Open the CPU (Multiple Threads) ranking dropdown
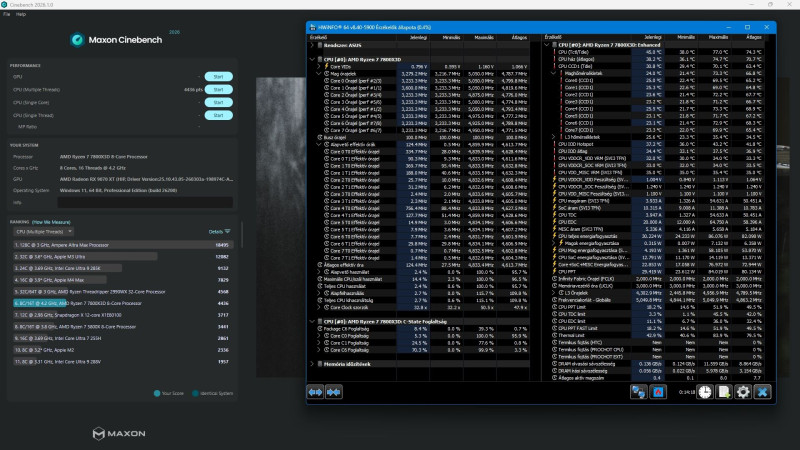Viewport: 800px width, 450px height. click(43, 232)
